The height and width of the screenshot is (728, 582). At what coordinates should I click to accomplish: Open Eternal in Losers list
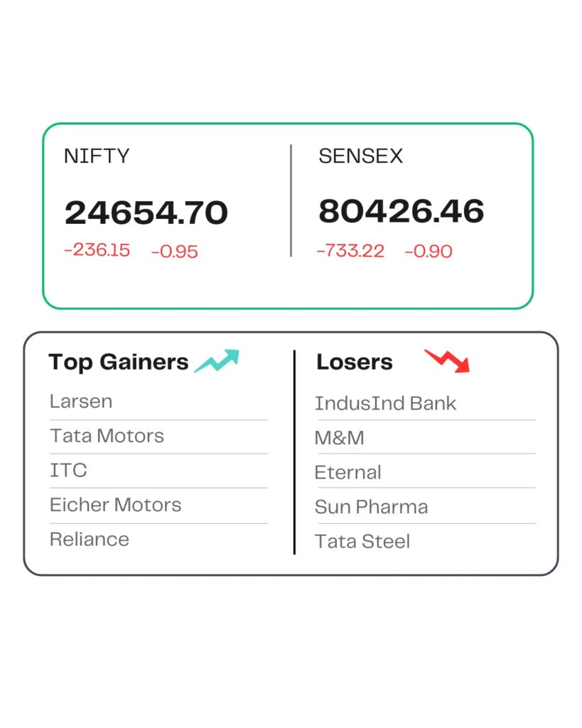coord(348,473)
